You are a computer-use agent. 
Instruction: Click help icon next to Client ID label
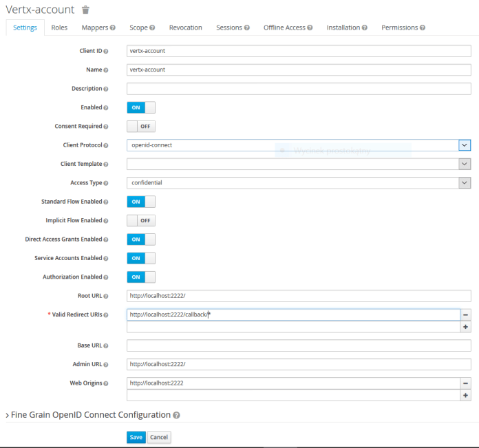(107, 52)
